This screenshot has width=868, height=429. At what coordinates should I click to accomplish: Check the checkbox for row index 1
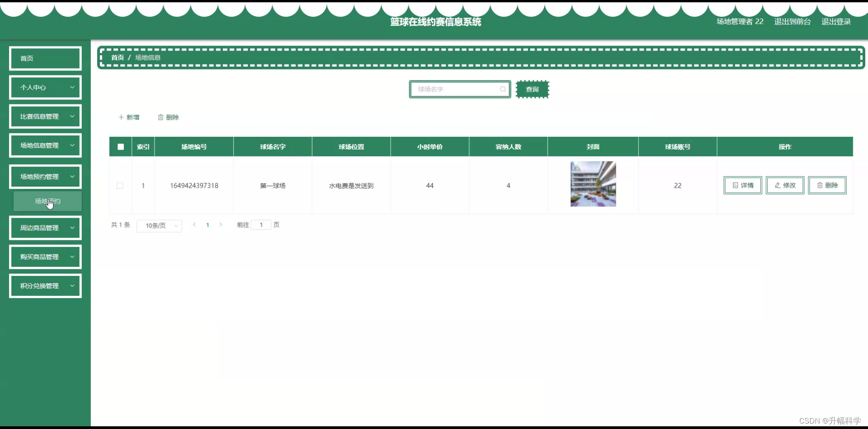[x=120, y=186]
